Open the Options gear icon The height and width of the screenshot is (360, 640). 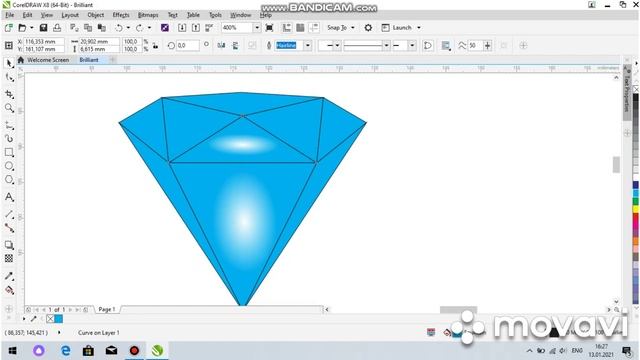(x=368, y=28)
